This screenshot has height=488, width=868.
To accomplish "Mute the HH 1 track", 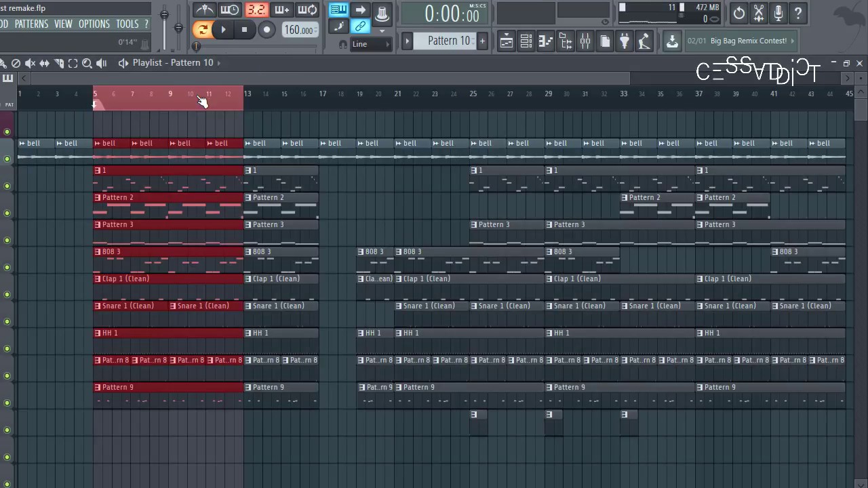I will coord(7,348).
